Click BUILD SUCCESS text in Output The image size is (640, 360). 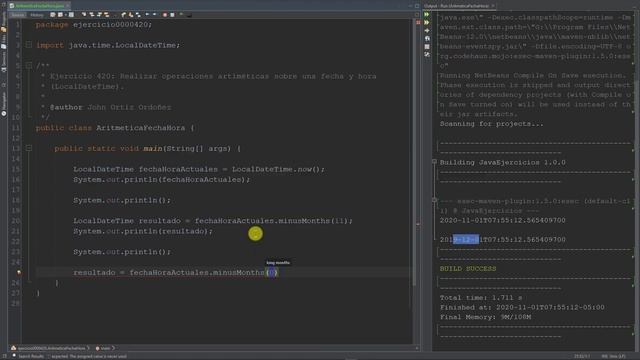468,269
